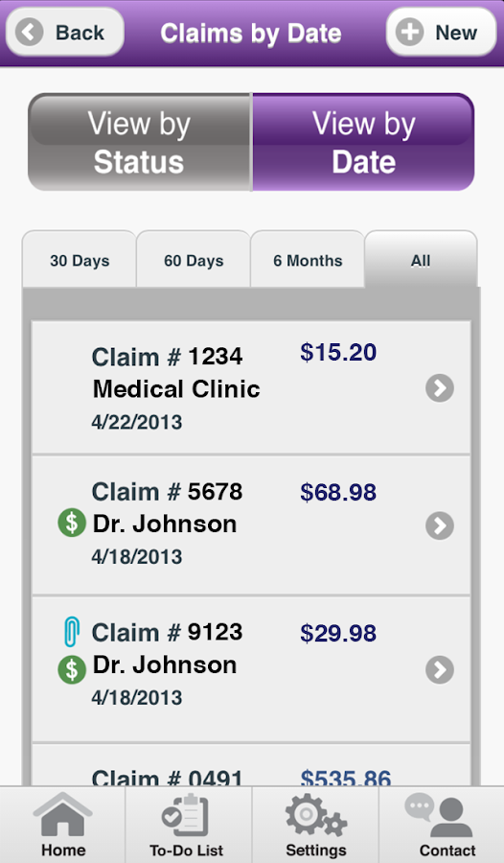The image size is (504, 863).
Task: Switch to View by Date
Action: point(363,142)
